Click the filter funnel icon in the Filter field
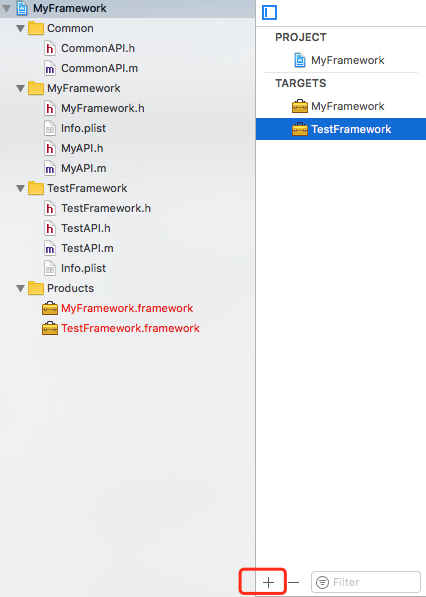 point(322,582)
